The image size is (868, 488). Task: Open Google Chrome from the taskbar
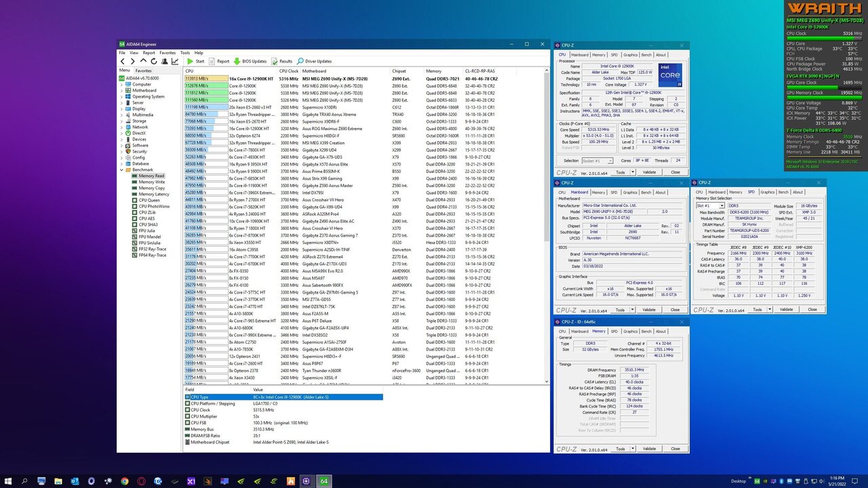click(125, 481)
